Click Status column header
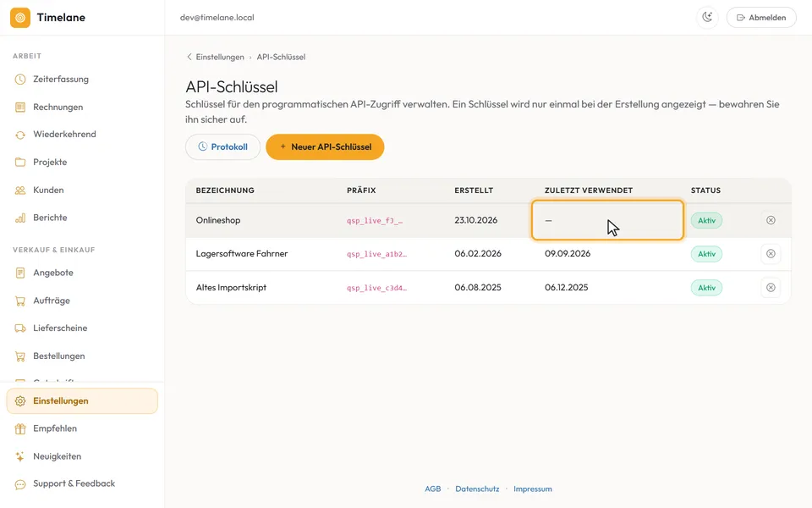Image resolution: width=812 pixels, height=508 pixels. pyautogui.click(x=705, y=190)
